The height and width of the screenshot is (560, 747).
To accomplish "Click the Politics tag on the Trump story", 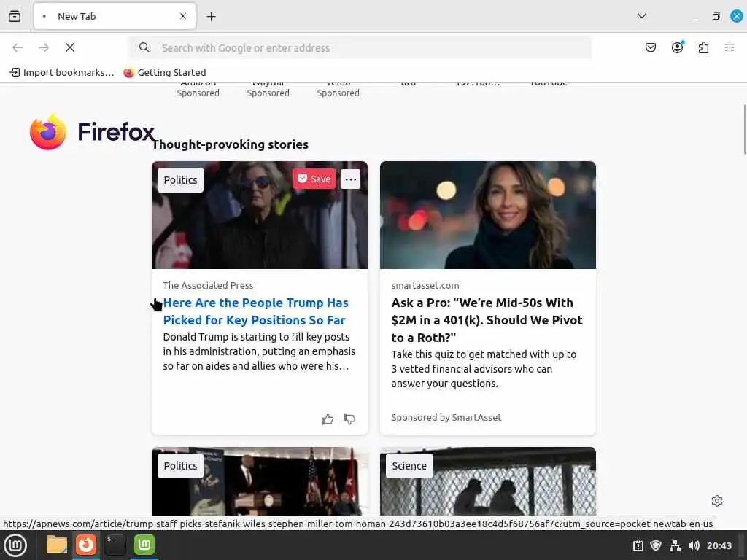I will coord(180,180).
